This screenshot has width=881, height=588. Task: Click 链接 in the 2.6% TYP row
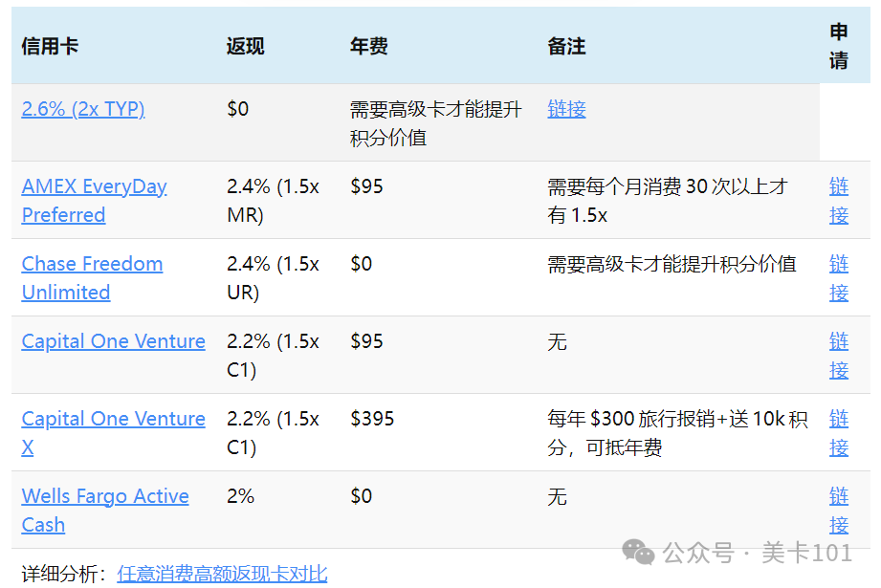pyautogui.click(x=566, y=109)
